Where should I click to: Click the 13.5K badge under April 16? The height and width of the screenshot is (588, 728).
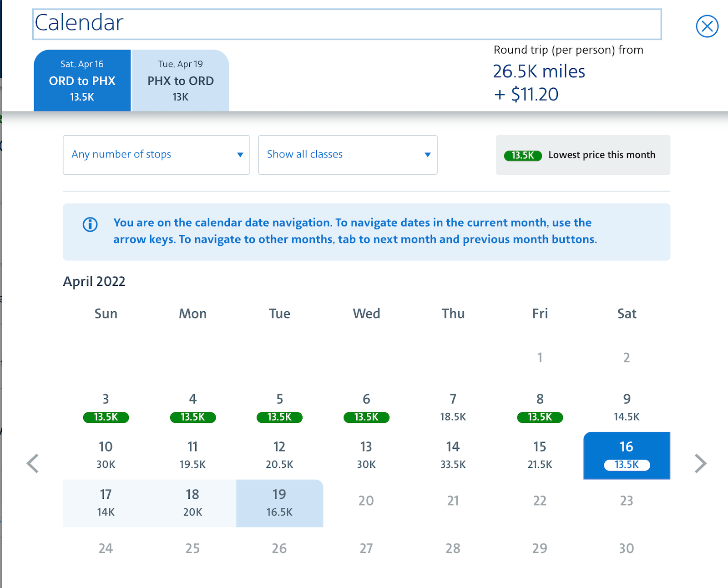(x=627, y=465)
